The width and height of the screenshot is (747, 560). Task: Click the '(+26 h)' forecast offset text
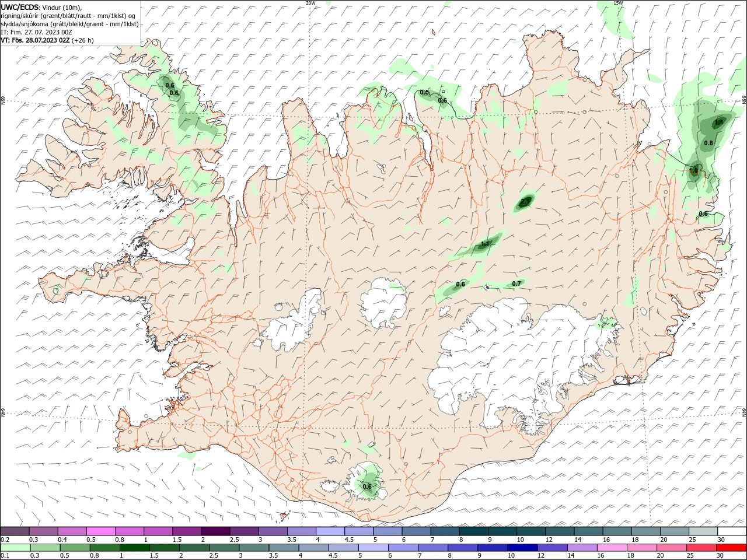coord(82,40)
